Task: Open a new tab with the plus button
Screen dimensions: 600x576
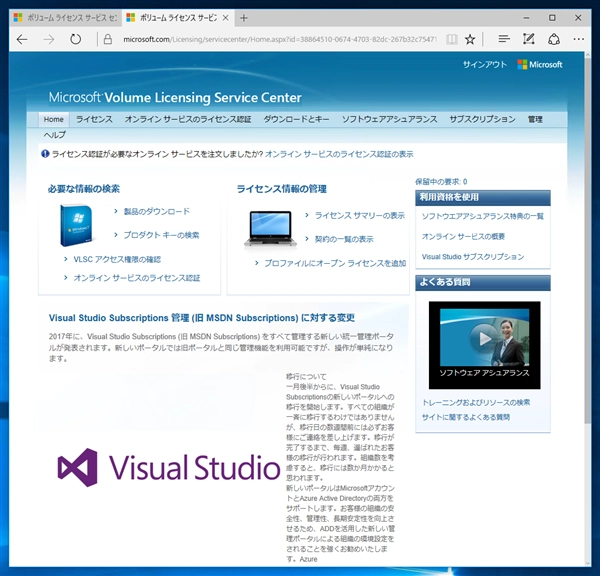Action: click(244, 18)
